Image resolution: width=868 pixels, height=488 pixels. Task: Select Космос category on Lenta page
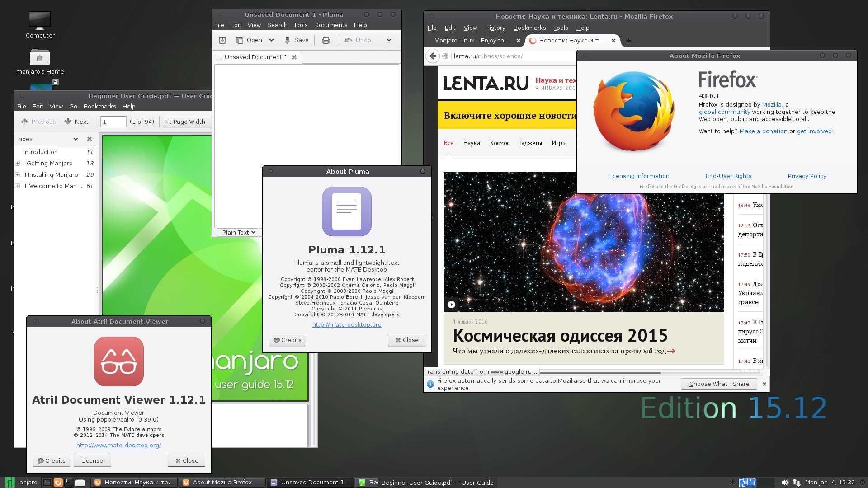click(500, 143)
